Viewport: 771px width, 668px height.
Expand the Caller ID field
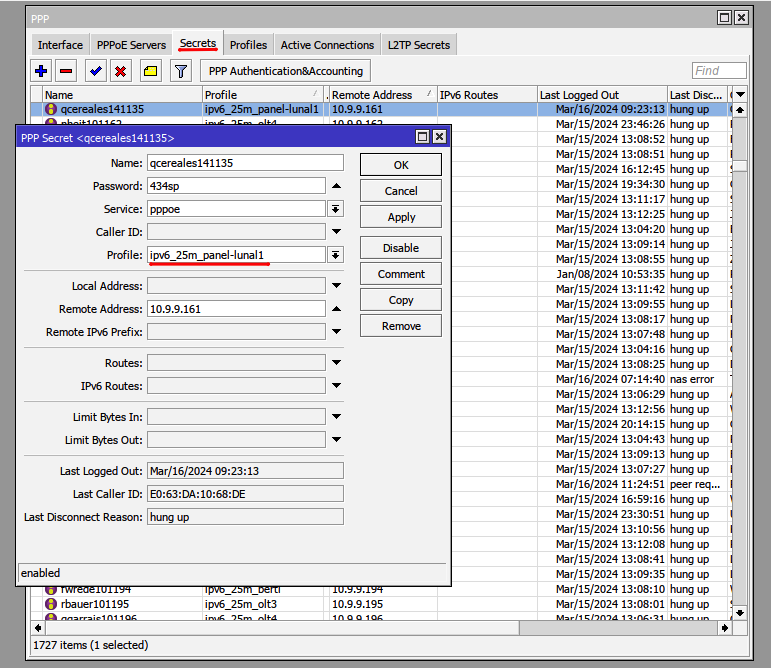click(336, 232)
